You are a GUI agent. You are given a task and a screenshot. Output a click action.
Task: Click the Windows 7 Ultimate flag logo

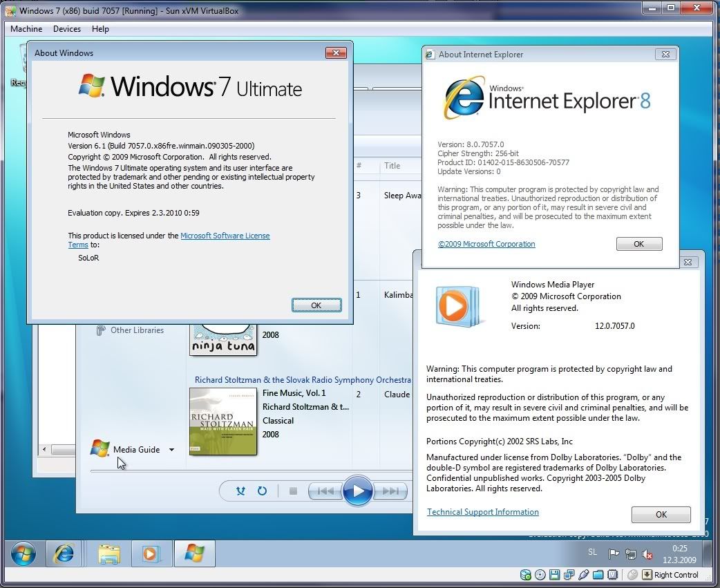(91, 85)
